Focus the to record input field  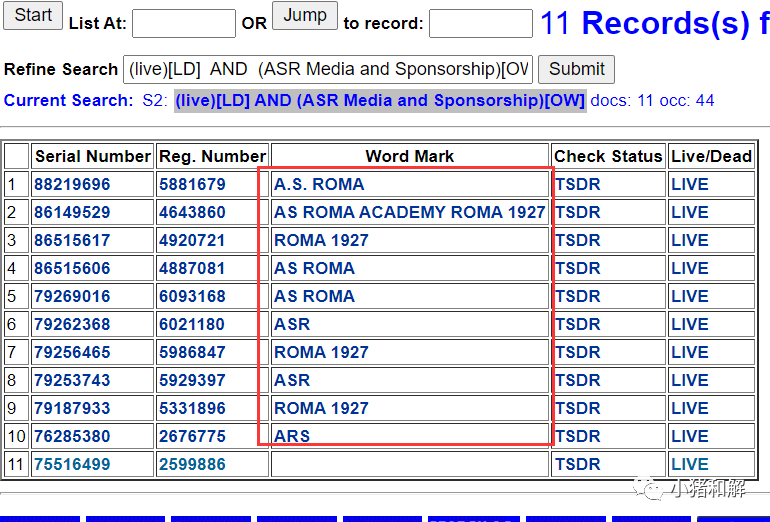pos(481,23)
